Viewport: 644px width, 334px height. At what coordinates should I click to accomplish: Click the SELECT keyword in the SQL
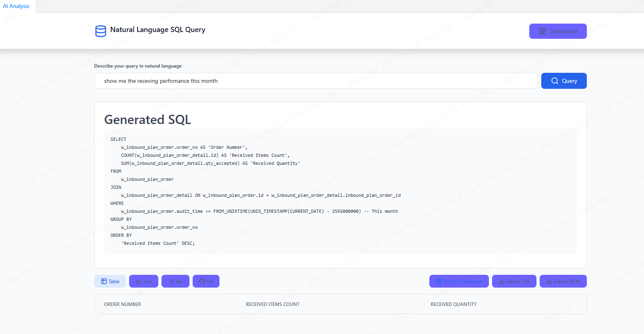tap(118, 139)
